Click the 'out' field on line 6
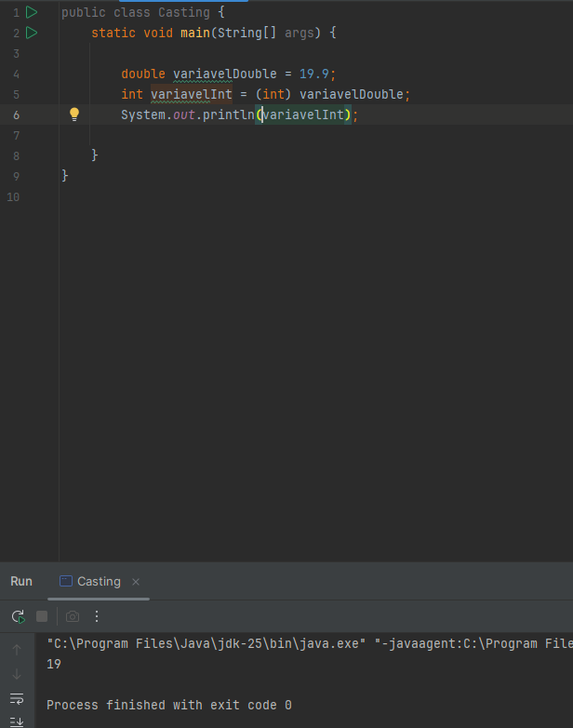The image size is (573, 728). point(184,115)
